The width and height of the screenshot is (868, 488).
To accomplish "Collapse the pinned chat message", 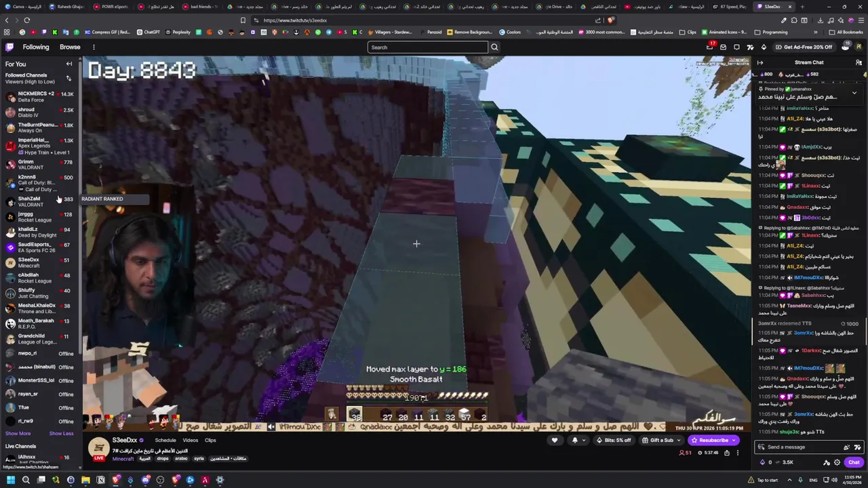I will point(854,92).
